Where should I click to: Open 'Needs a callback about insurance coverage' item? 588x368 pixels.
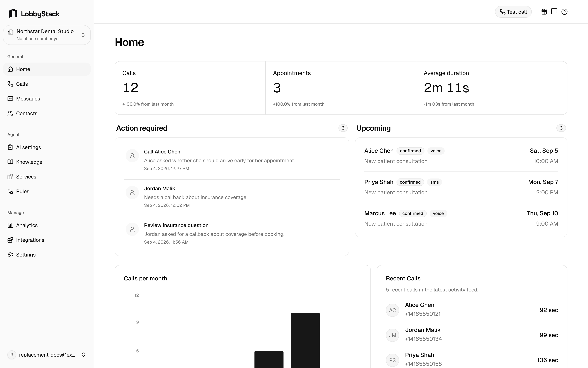tap(196, 197)
